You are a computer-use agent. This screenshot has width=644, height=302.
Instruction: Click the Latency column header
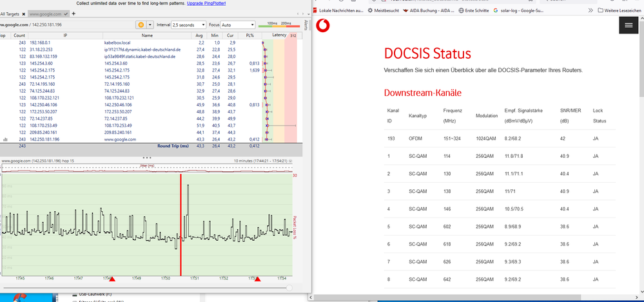pyautogui.click(x=279, y=35)
